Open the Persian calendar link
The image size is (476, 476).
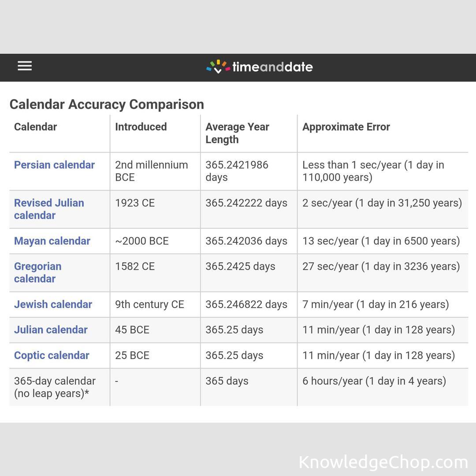(54, 165)
